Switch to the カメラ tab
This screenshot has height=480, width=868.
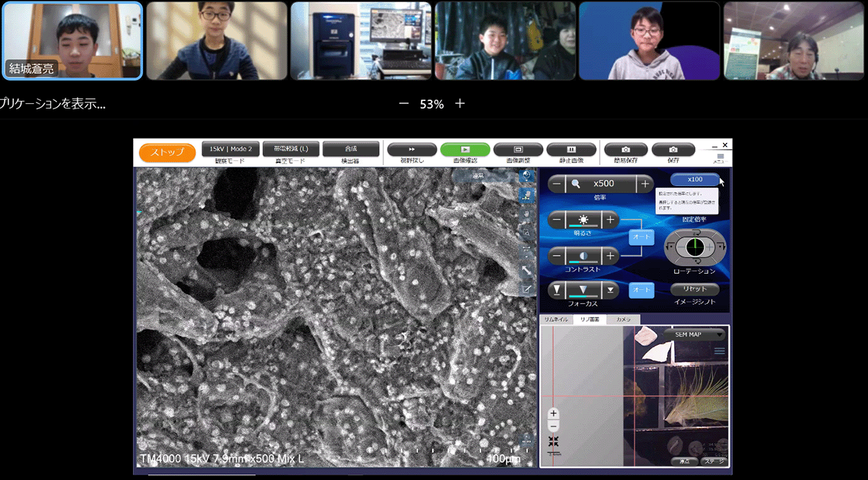(623, 319)
